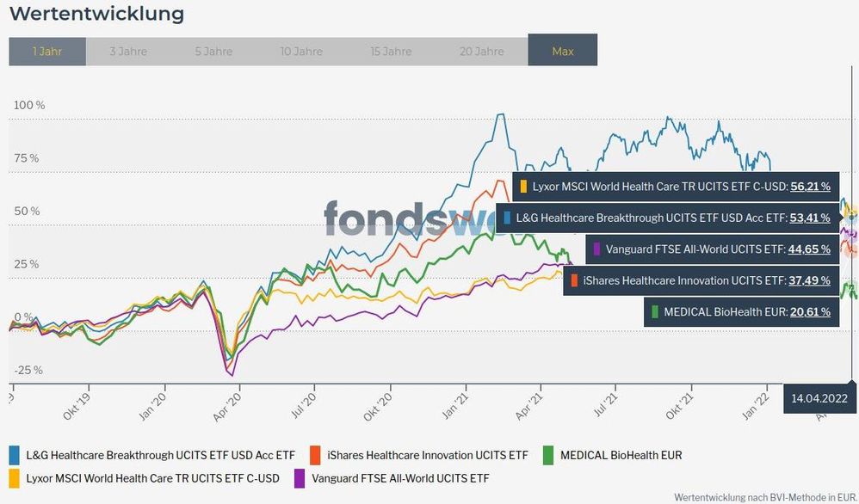Toggle MEDICAL BioHealth EUR legend label
The image size is (859, 504).
pyautogui.click(x=621, y=455)
